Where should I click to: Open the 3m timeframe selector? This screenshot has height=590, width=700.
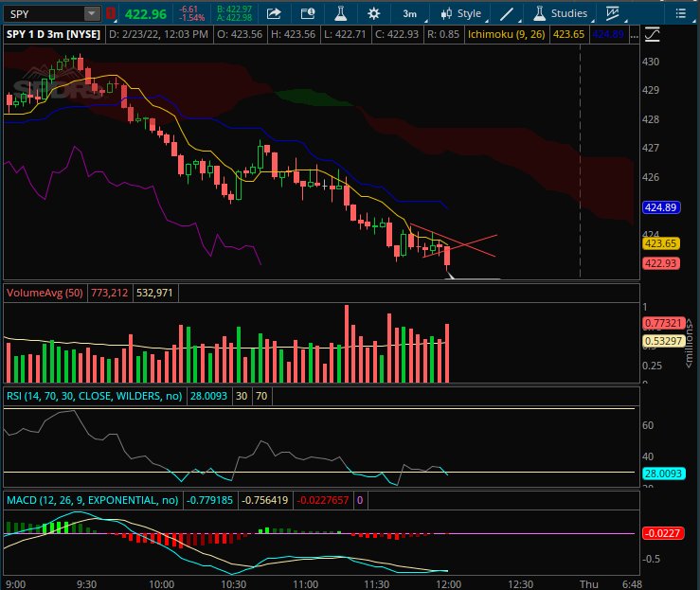pos(412,14)
